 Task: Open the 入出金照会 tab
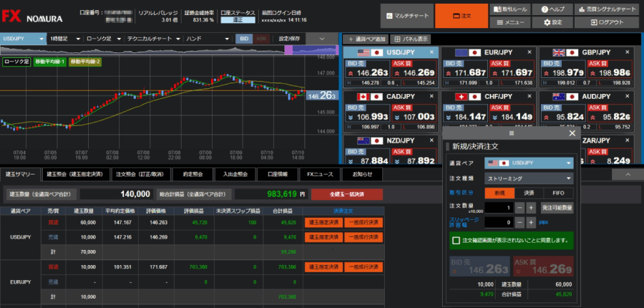(x=235, y=174)
